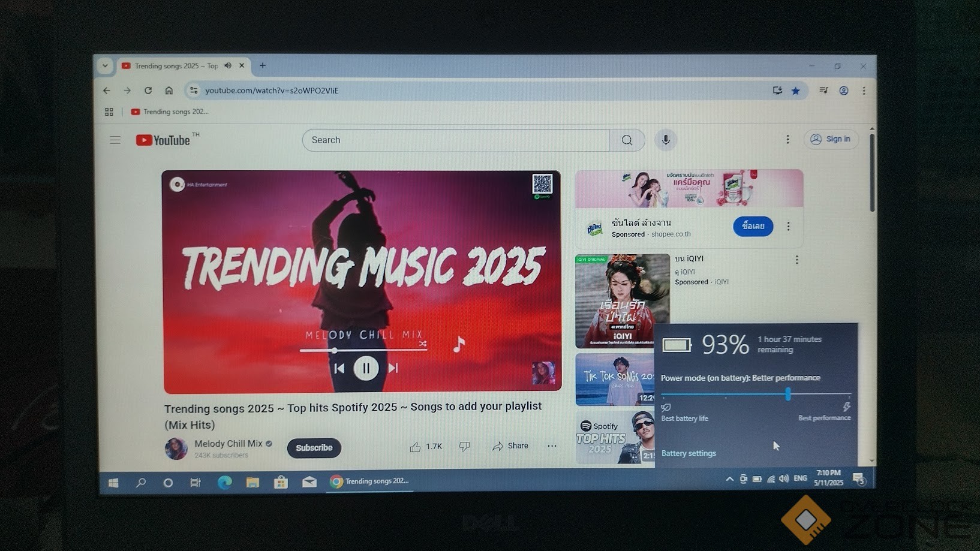The image size is (980, 551).
Task: View site information icon in address bar
Action: [193, 91]
